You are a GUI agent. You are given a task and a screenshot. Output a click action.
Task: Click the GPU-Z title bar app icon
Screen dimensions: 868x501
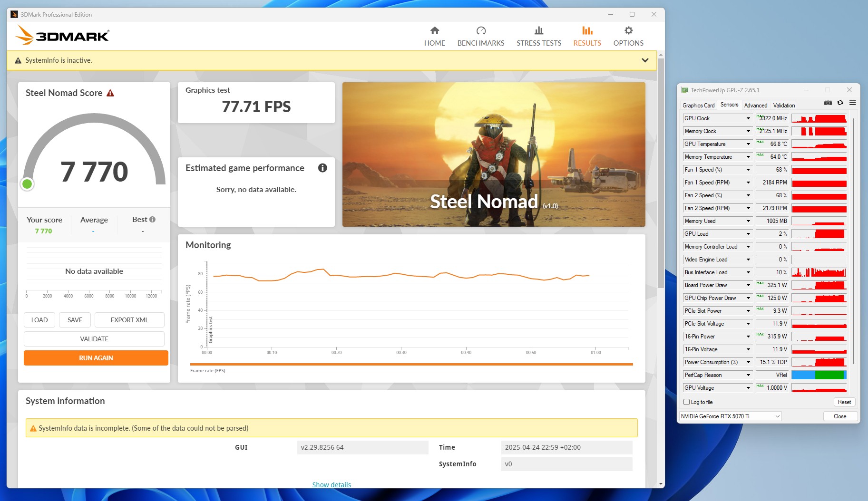[684, 90]
